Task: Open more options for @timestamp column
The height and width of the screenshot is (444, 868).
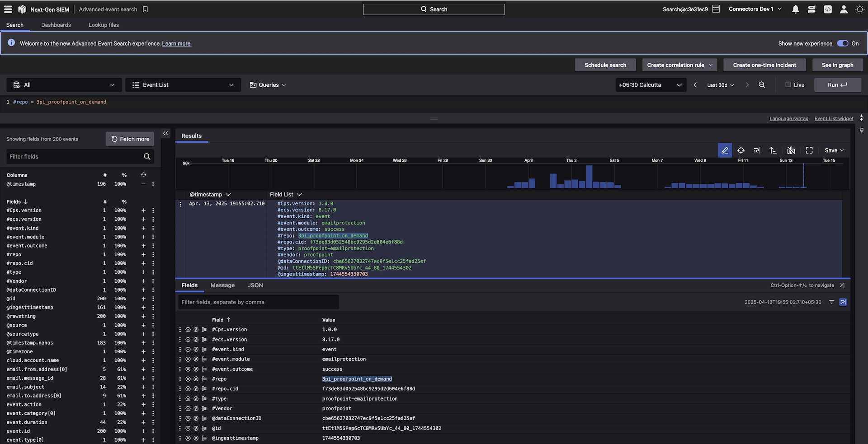Action: coord(153,184)
